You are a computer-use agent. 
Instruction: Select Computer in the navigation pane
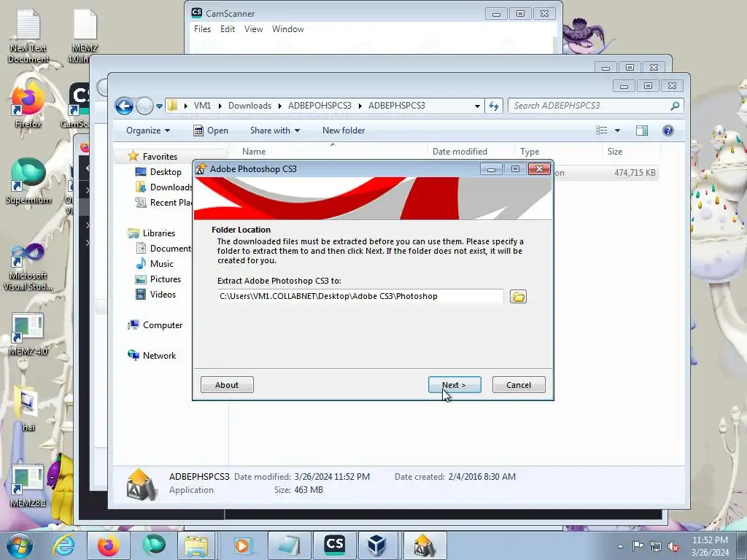tap(163, 324)
